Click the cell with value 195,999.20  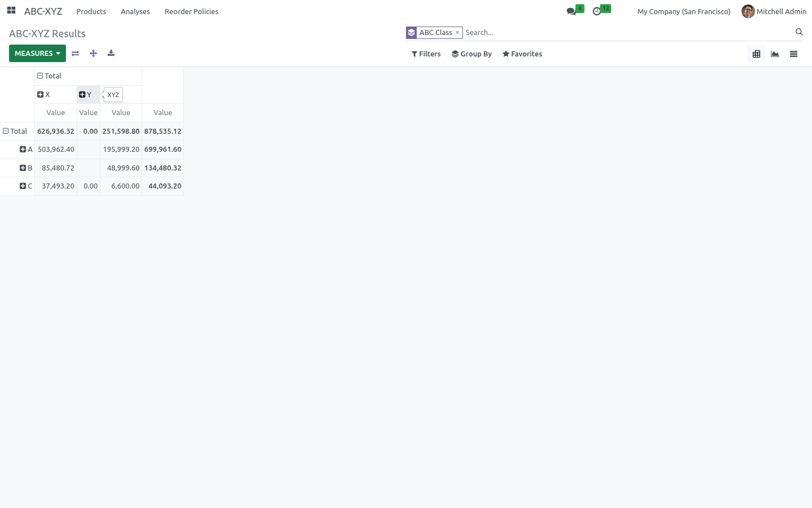pos(121,150)
